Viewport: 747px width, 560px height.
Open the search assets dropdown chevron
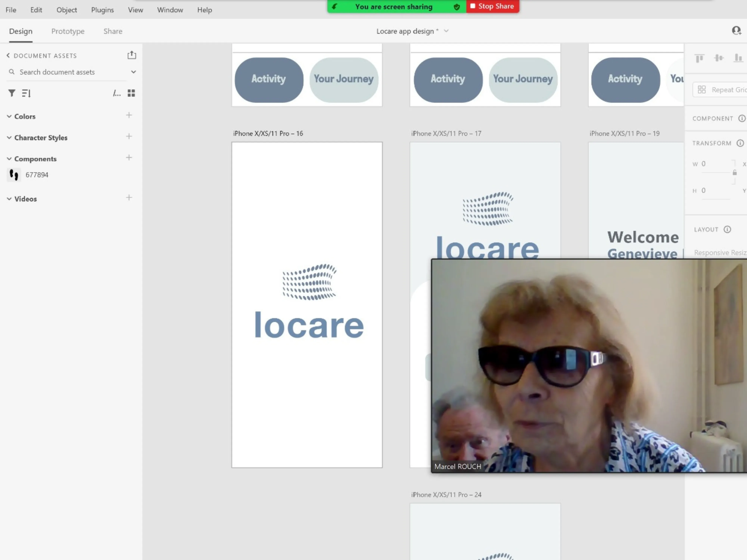134,72
